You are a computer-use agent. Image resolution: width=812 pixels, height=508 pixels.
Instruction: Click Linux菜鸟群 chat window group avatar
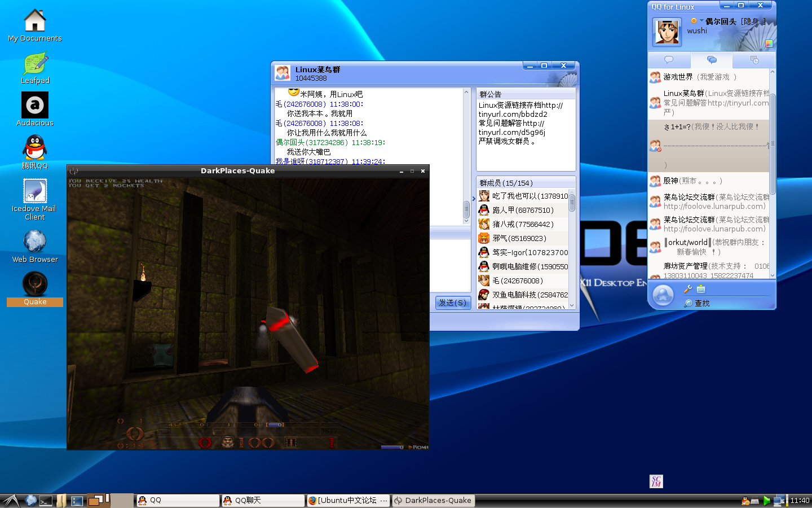pos(283,73)
